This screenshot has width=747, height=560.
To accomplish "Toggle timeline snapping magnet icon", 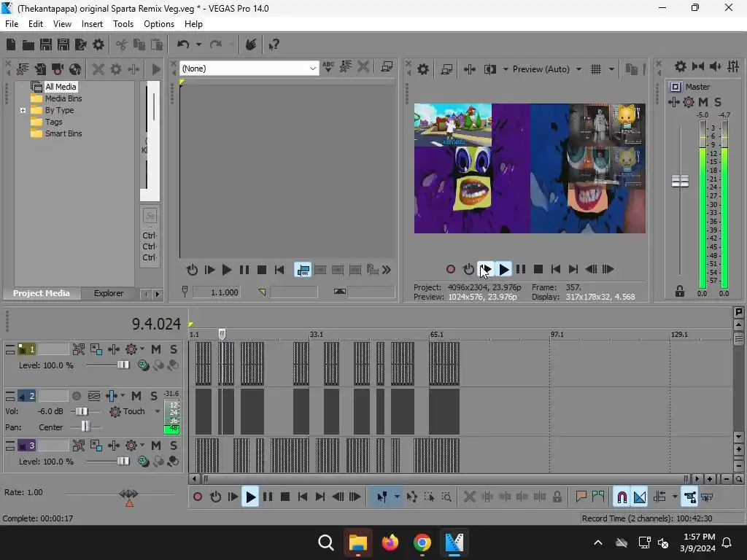I will [622, 497].
